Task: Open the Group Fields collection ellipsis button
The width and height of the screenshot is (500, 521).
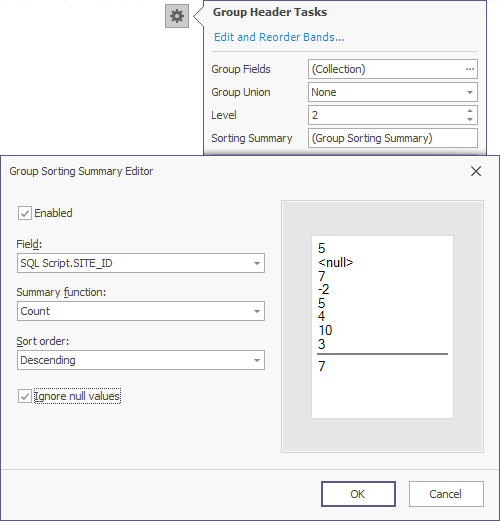Action: (470, 69)
